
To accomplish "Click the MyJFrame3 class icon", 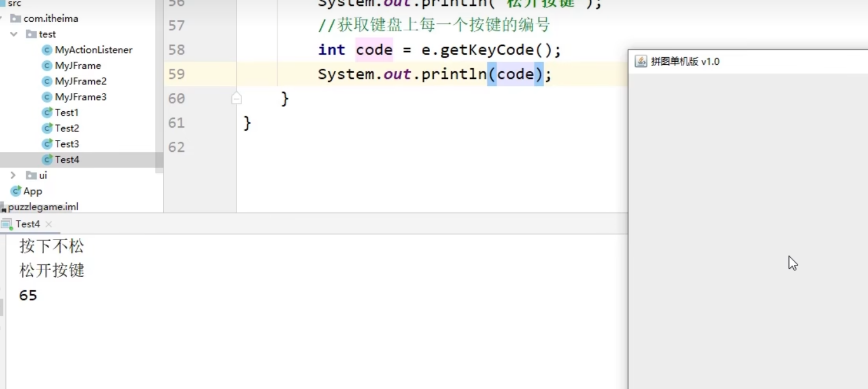I will coord(47,97).
